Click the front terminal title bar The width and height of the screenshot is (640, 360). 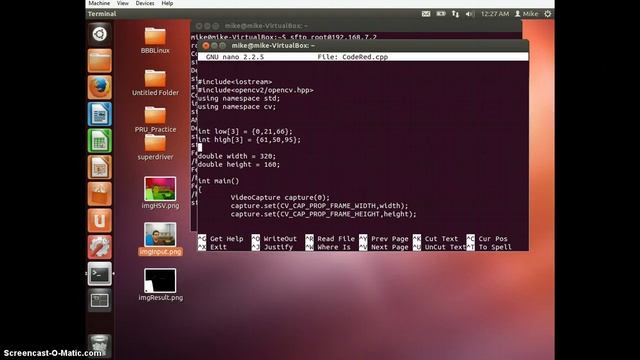point(363,45)
